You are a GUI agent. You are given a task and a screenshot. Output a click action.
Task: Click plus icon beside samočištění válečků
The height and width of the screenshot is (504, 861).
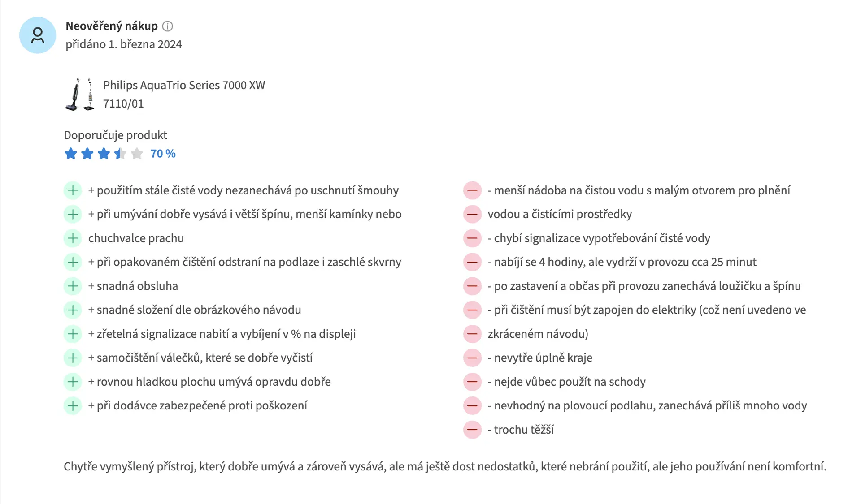pyautogui.click(x=73, y=358)
